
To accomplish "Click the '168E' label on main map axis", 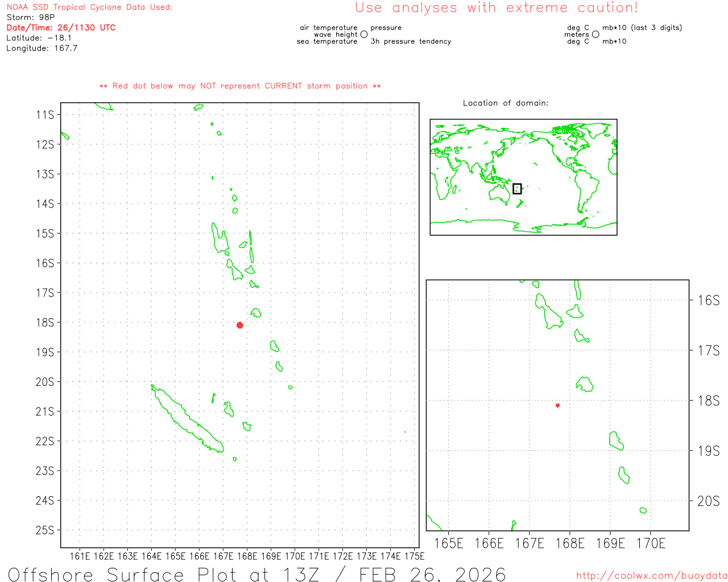I will (247, 556).
